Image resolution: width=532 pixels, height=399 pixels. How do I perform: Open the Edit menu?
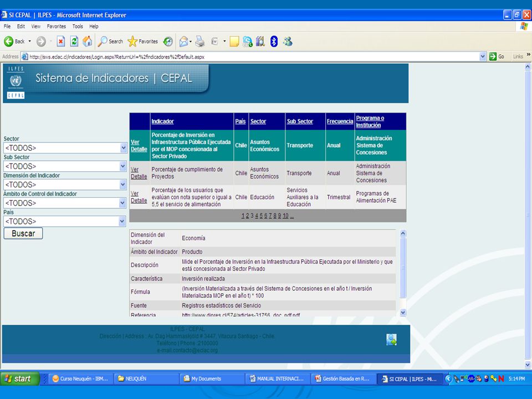[21, 27]
